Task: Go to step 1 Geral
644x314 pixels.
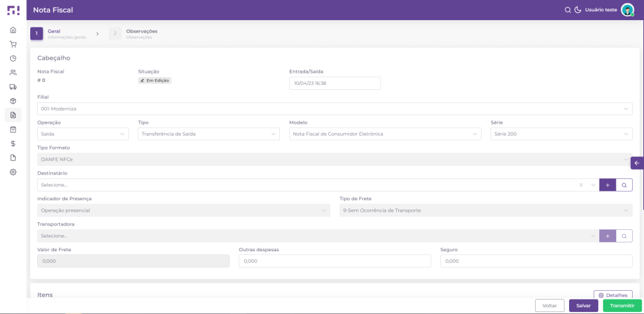Action: 58,34
